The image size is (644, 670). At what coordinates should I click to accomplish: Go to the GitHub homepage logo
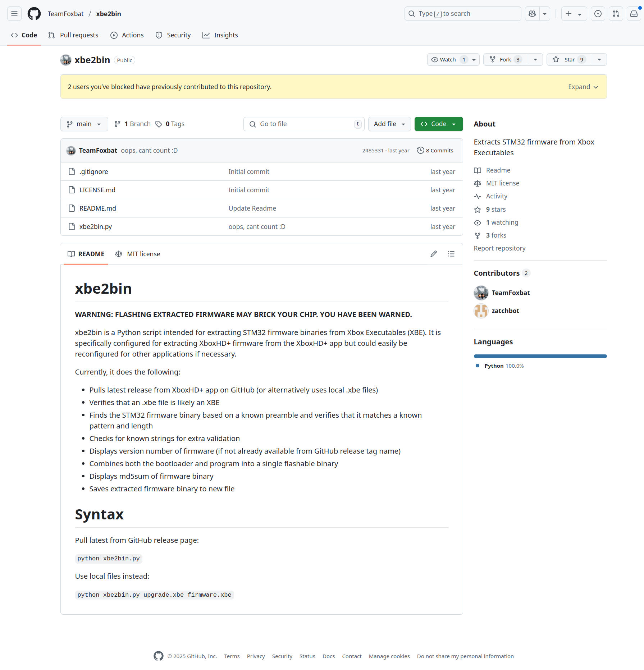click(34, 14)
